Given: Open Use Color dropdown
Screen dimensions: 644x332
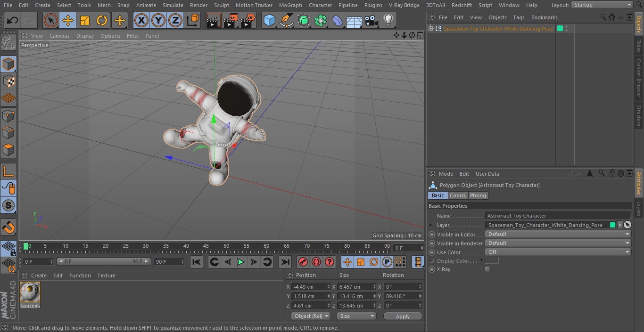Looking at the screenshot, I should (x=558, y=252).
